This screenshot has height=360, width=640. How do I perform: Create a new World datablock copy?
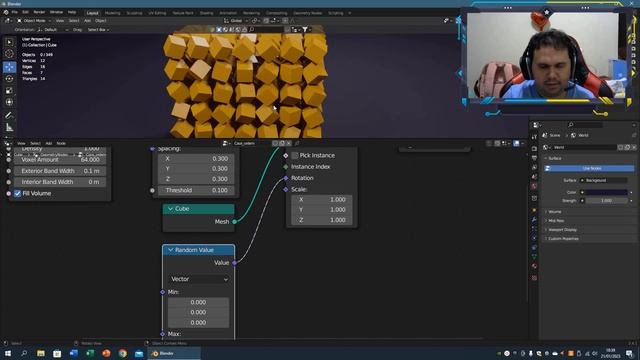pyautogui.click(x=627, y=147)
